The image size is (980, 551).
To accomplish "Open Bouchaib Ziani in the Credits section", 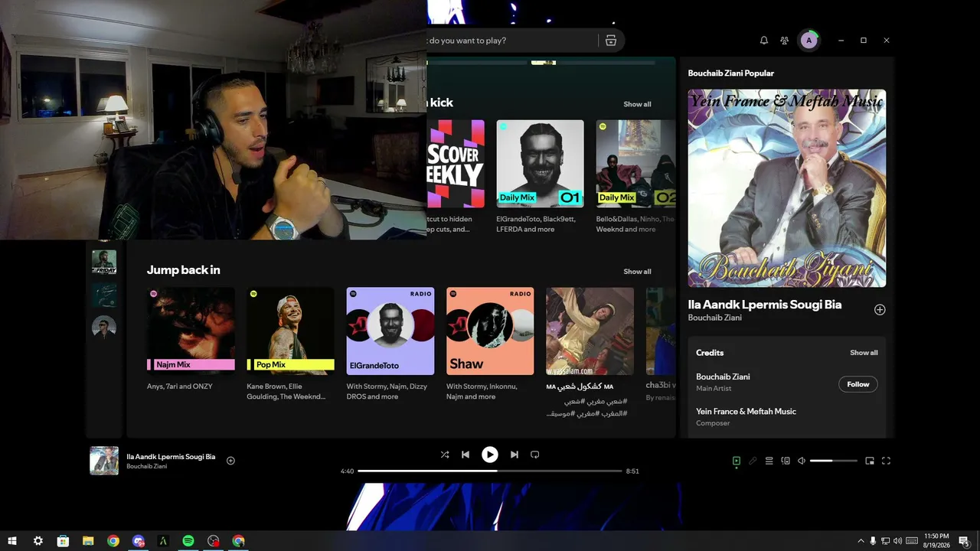I will click(723, 377).
